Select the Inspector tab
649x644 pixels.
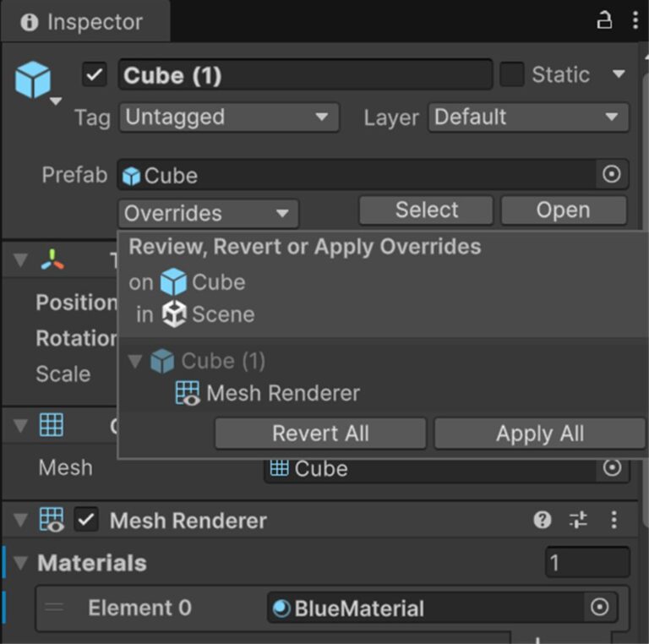pos(85,21)
